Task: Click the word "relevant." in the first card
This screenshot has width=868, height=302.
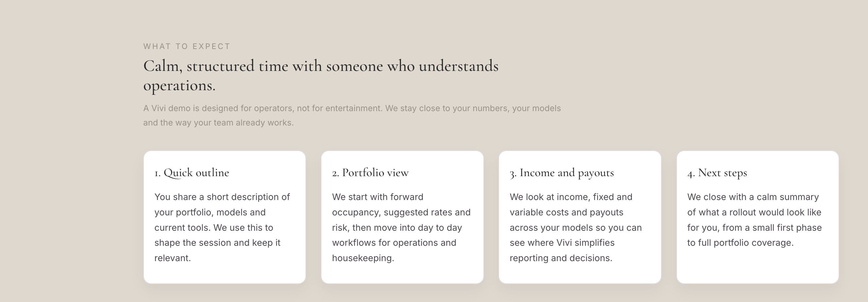Action: (x=173, y=258)
